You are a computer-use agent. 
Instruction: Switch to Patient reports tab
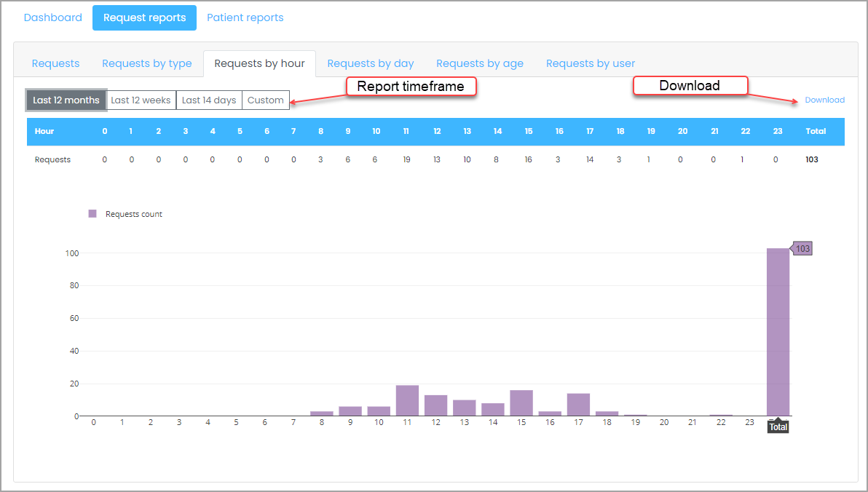tap(245, 17)
